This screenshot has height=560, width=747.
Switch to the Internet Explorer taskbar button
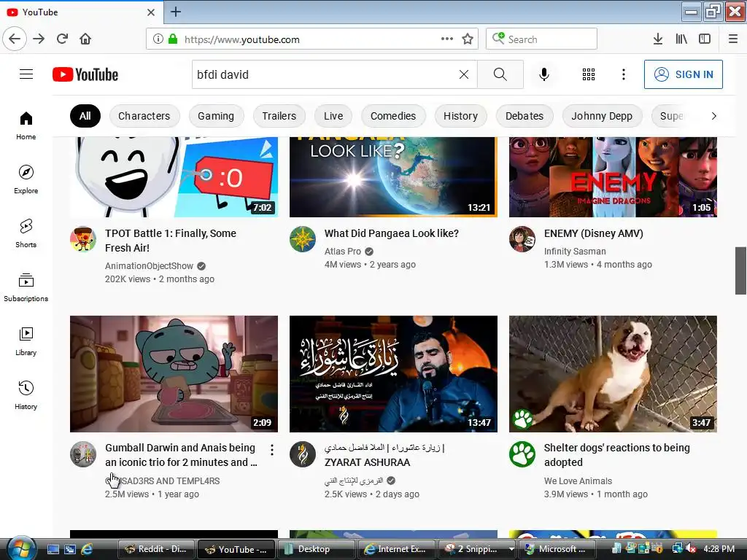pyautogui.click(x=396, y=549)
